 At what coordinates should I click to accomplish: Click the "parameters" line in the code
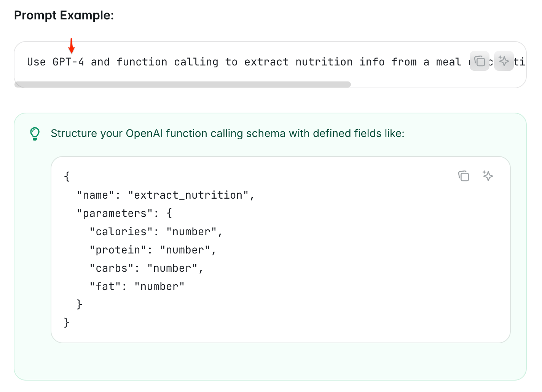pyautogui.click(x=124, y=214)
